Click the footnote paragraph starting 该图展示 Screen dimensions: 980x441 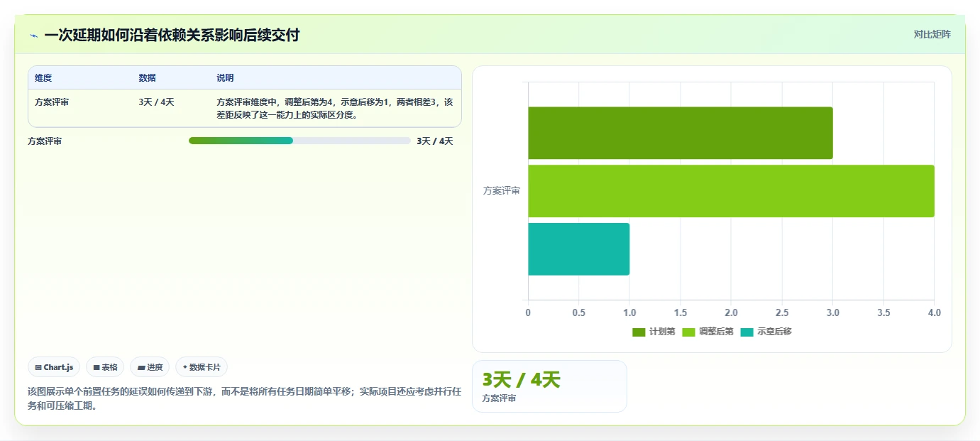[245, 398]
